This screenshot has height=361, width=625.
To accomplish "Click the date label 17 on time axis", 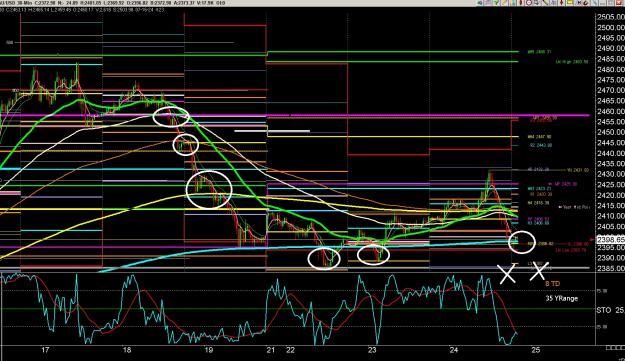I will coord(45,350).
